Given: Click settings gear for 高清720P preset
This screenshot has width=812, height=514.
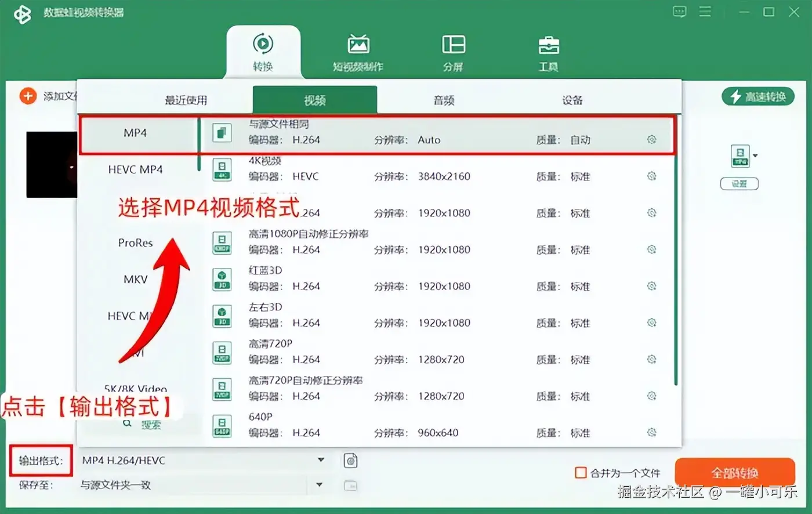Looking at the screenshot, I should tap(651, 359).
